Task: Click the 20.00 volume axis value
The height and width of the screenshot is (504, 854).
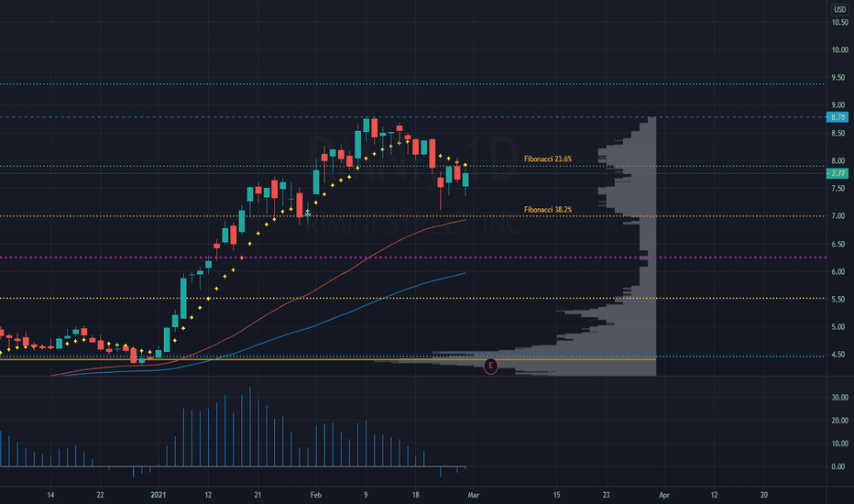Action: click(x=839, y=421)
